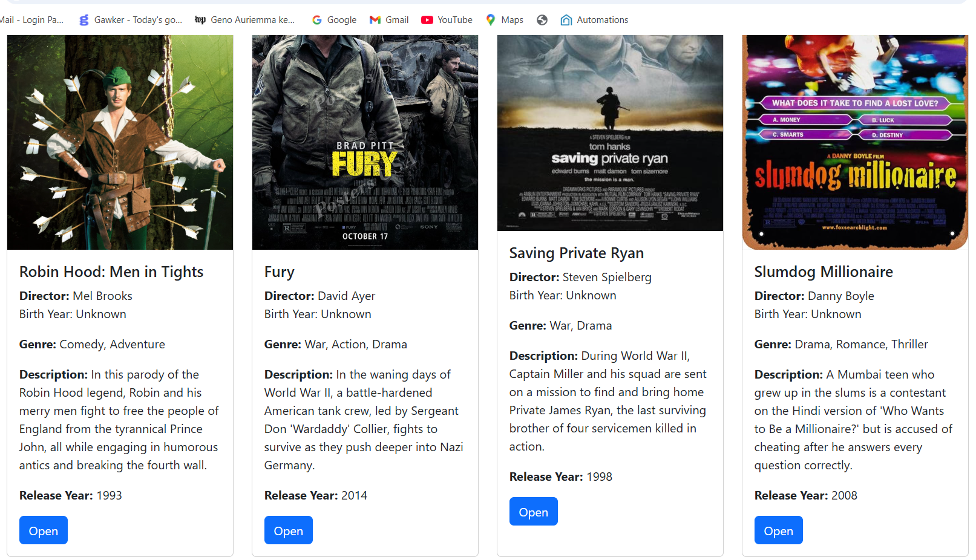Click Robin Hood's 'Birth Year: Unknown' text
The height and width of the screenshot is (560, 976).
(73, 314)
